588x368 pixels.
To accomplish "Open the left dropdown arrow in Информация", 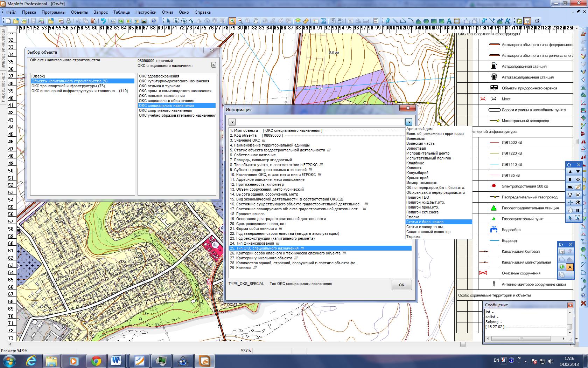I will tap(232, 122).
